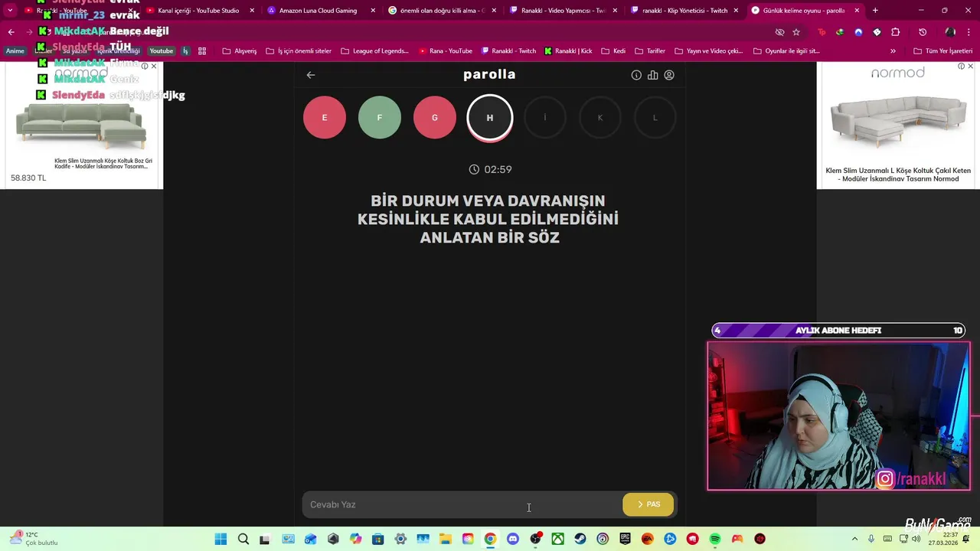
Task: Select the letter E circle
Action: 325,117
